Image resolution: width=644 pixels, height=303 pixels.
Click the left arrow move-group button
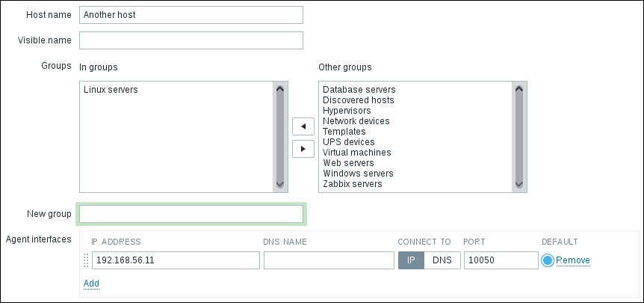coord(303,126)
